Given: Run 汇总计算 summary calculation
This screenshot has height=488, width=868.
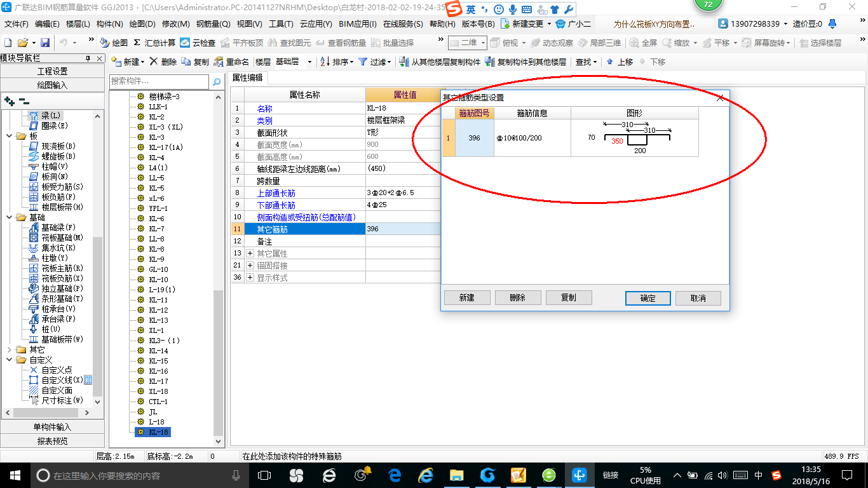Looking at the screenshot, I should (x=154, y=43).
